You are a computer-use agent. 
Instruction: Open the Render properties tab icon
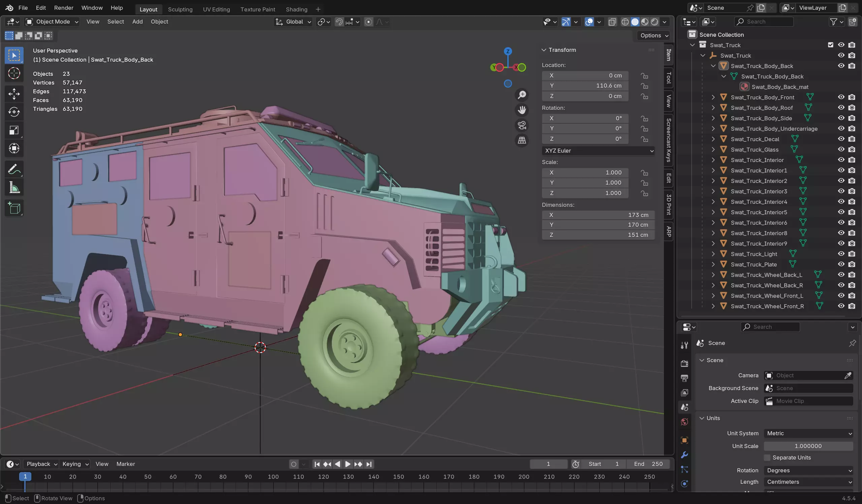tap(684, 364)
